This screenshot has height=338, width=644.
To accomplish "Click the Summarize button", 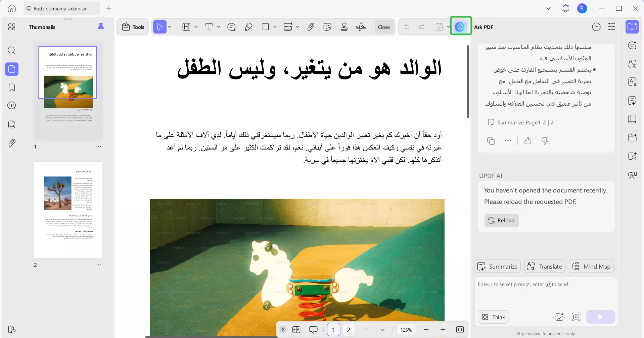I will coord(497,267).
